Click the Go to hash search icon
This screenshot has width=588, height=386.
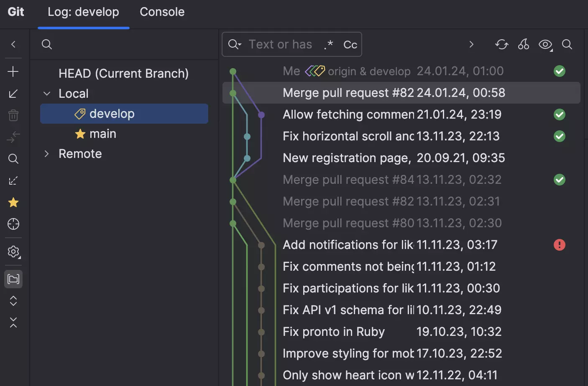click(567, 44)
